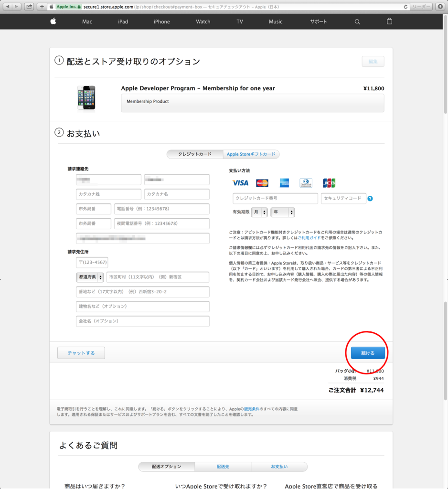Click the 会社名（オプション）field

(x=143, y=321)
